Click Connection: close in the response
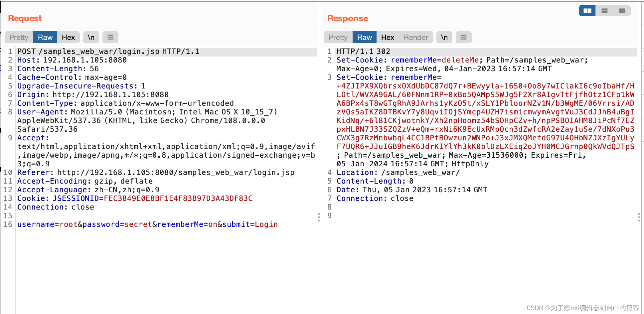The image size is (644, 314). tap(375, 199)
